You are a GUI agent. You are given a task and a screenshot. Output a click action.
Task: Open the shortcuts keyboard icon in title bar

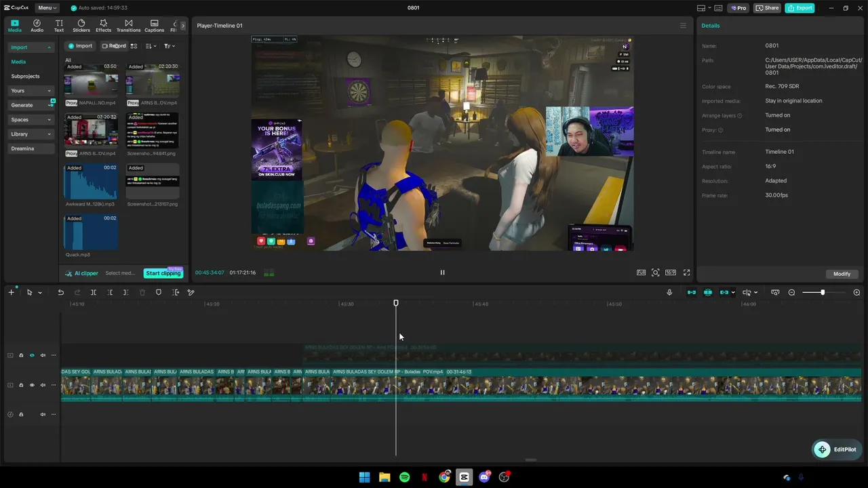pyautogui.click(x=719, y=8)
